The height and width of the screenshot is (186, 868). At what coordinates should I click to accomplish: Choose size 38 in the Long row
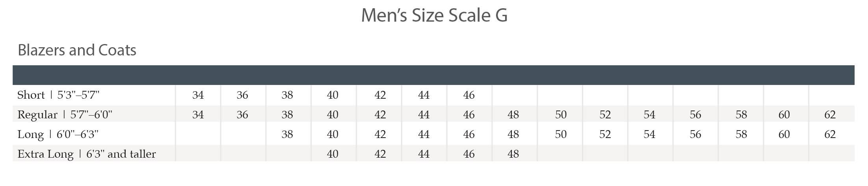tap(287, 134)
